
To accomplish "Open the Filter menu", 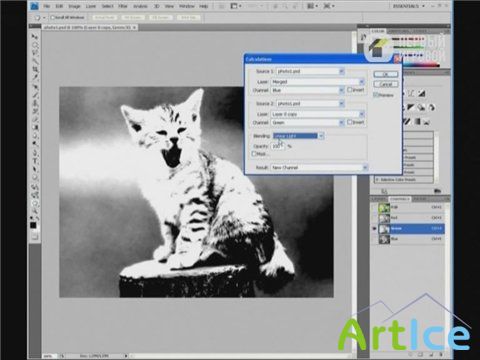I will coord(123,6).
